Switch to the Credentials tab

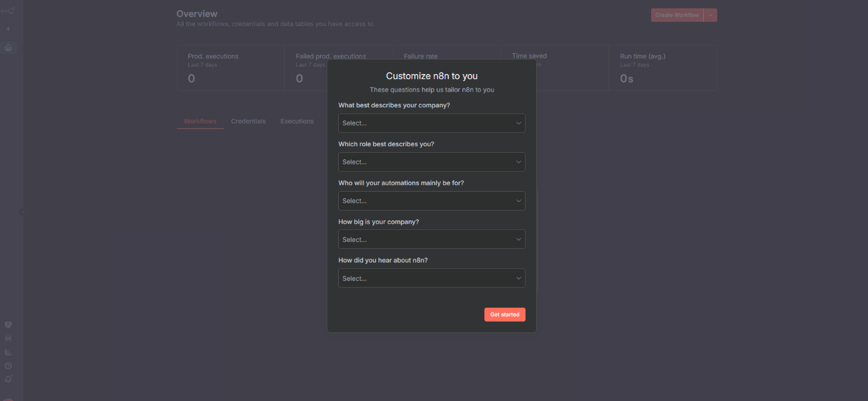click(248, 121)
